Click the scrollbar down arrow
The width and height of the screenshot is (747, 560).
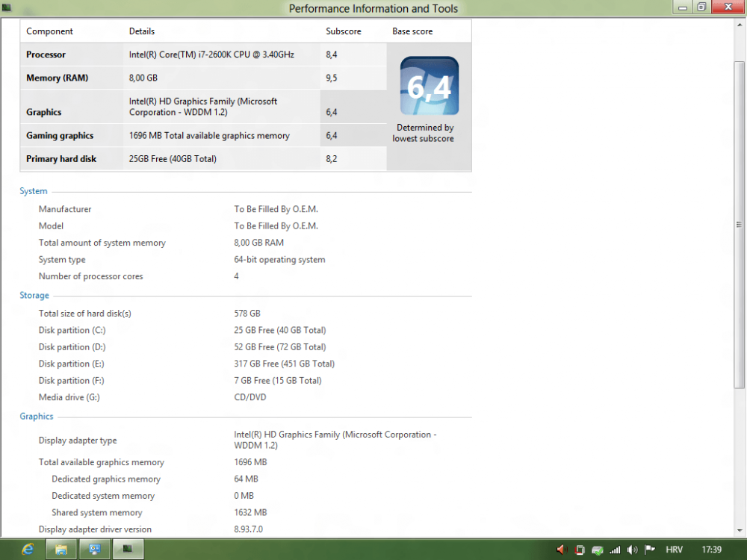[x=740, y=530]
